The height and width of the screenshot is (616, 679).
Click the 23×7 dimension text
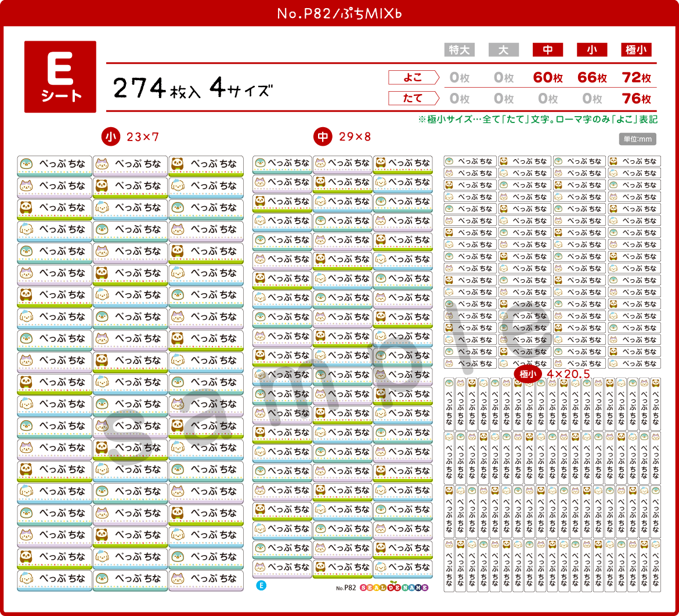coord(143,138)
